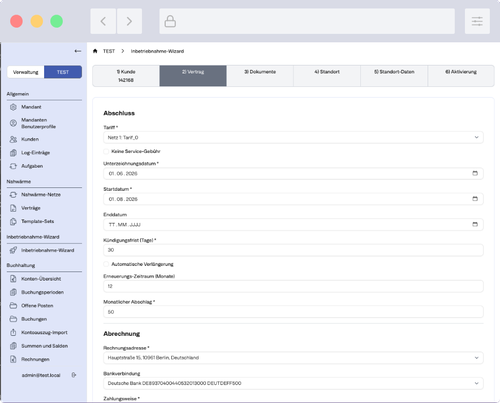
Task: Toggle Automatische Verlängerung checkbox
Action: [x=106, y=264]
